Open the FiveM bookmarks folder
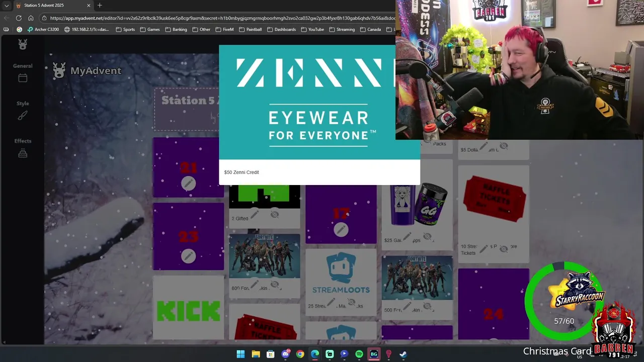The image size is (644, 362). [224, 30]
